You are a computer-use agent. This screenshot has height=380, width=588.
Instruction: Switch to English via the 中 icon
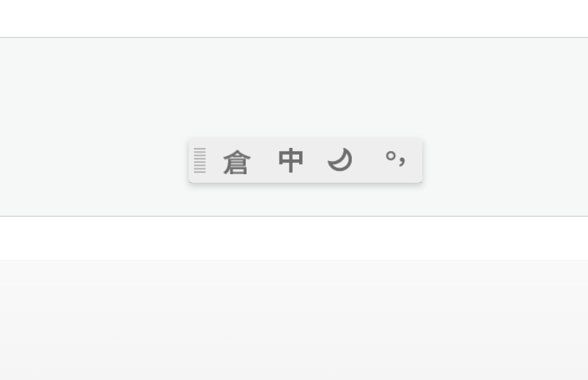(x=291, y=161)
